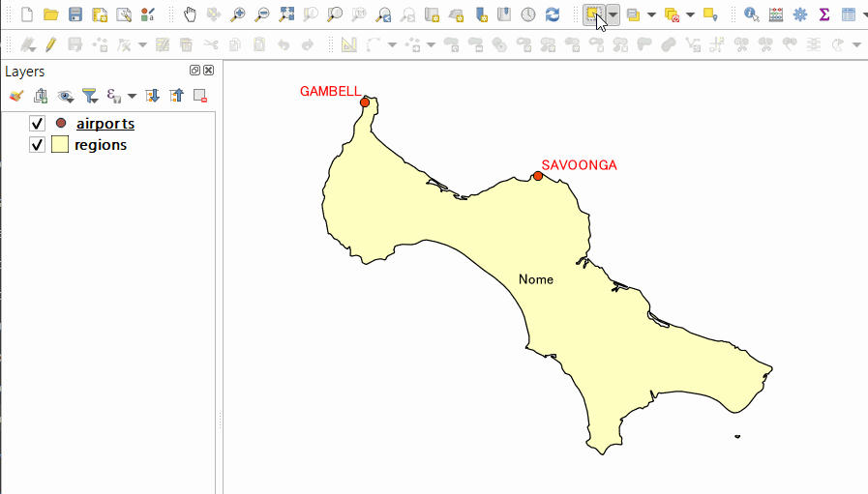Create a new spatial bookmark

(481, 15)
